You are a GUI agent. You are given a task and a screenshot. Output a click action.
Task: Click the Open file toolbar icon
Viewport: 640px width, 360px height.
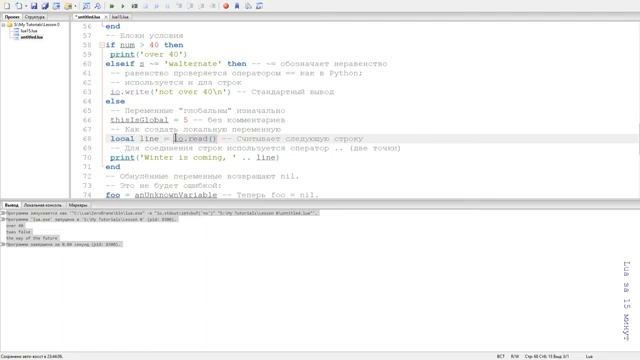coord(19,6)
